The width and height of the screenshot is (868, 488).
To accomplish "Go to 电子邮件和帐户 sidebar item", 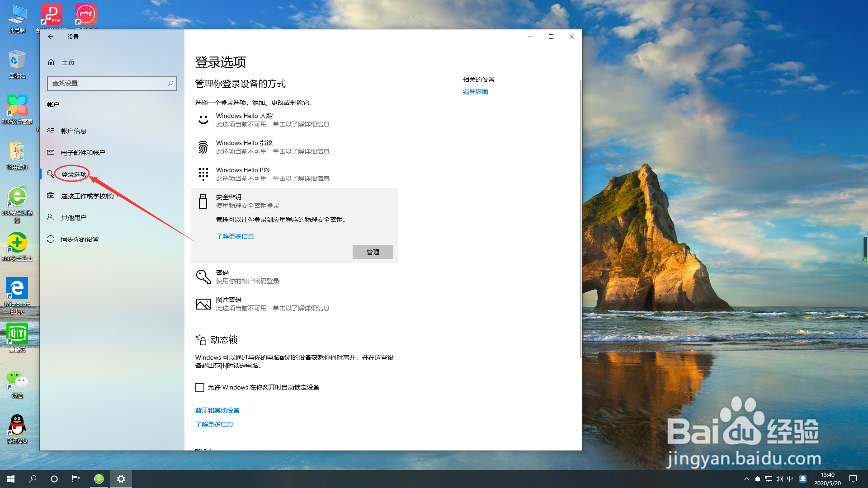I will click(x=83, y=153).
